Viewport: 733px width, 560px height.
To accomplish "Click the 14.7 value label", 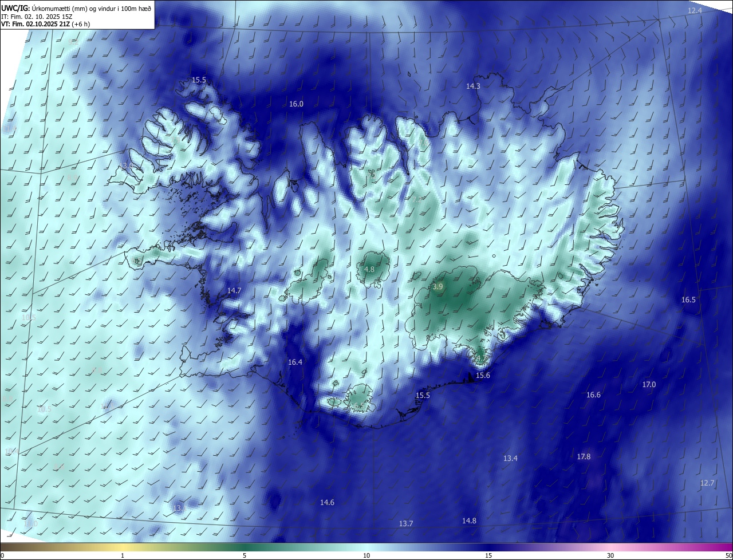I will 234,291.
